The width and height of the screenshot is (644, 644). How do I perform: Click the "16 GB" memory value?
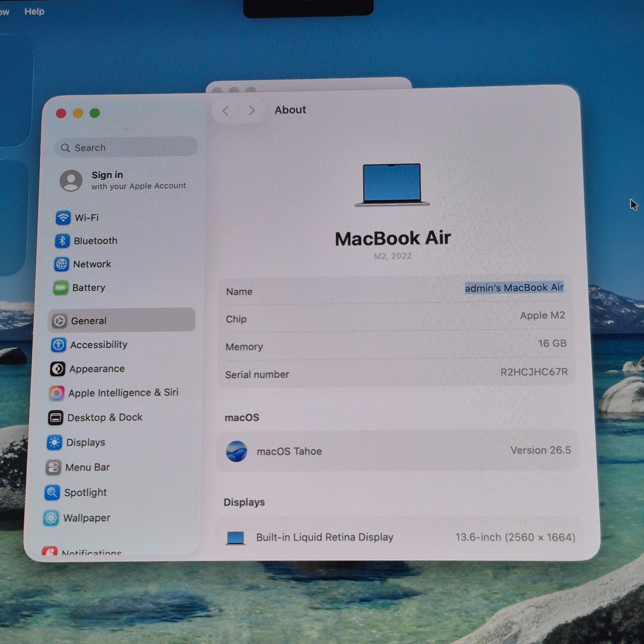pos(552,343)
